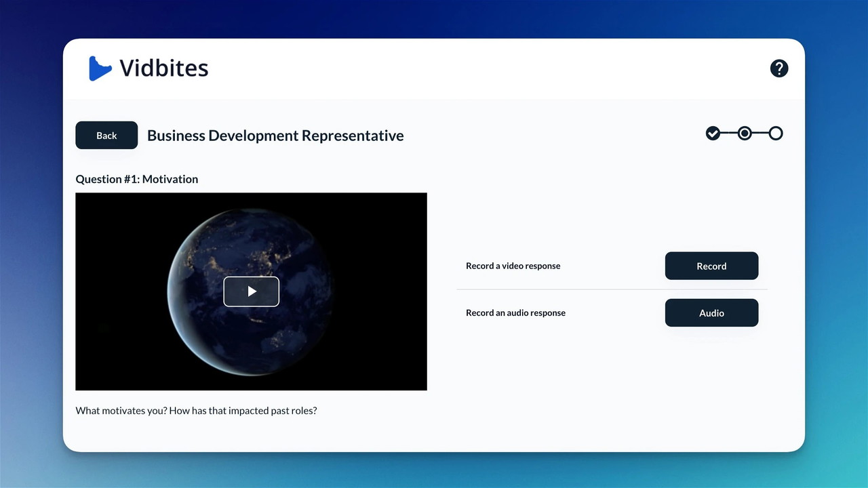
Task: Click the Vidbites wordmark text
Action: (x=164, y=68)
